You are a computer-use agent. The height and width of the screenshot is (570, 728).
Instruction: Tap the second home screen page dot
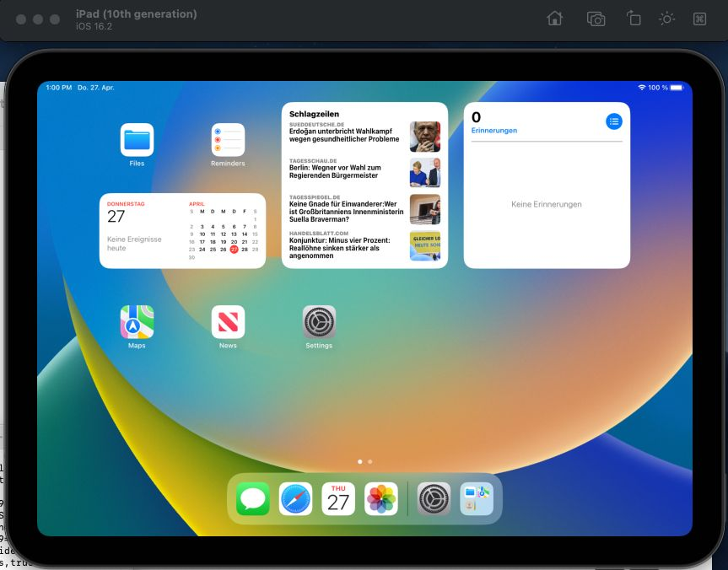370,462
